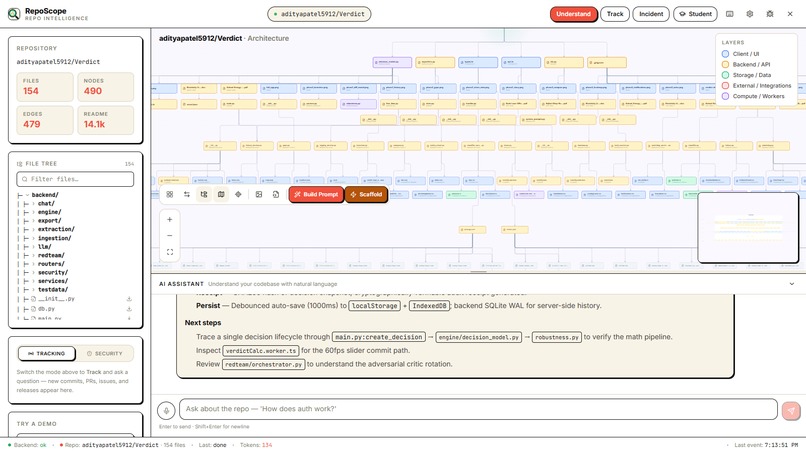Click the diamond focus tool
This screenshot has width=806, height=453.
(x=238, y=194)
